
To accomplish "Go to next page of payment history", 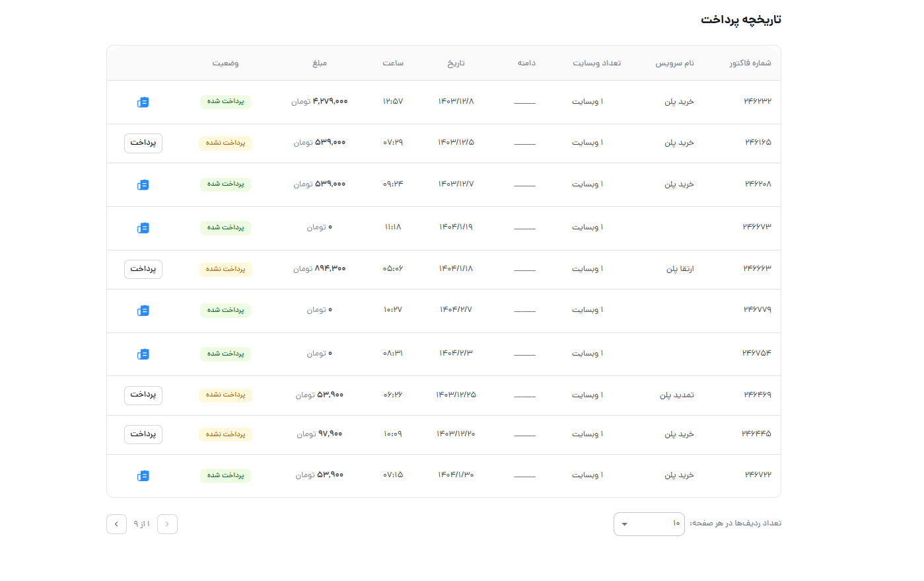I will click(116, 524).
